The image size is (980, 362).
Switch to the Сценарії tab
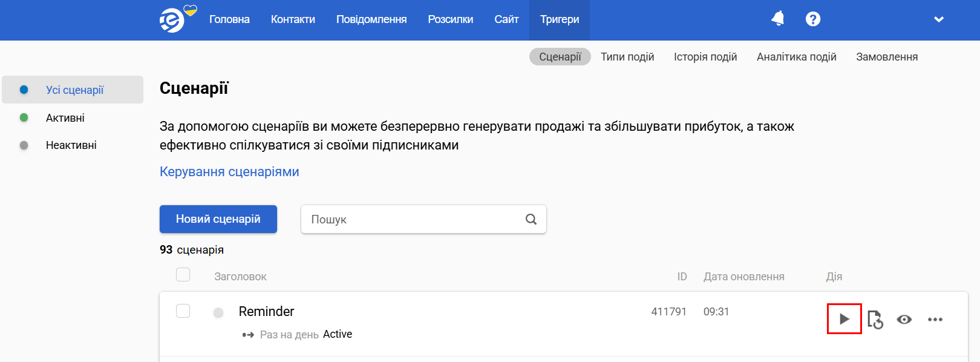click(x=560, y=57)
